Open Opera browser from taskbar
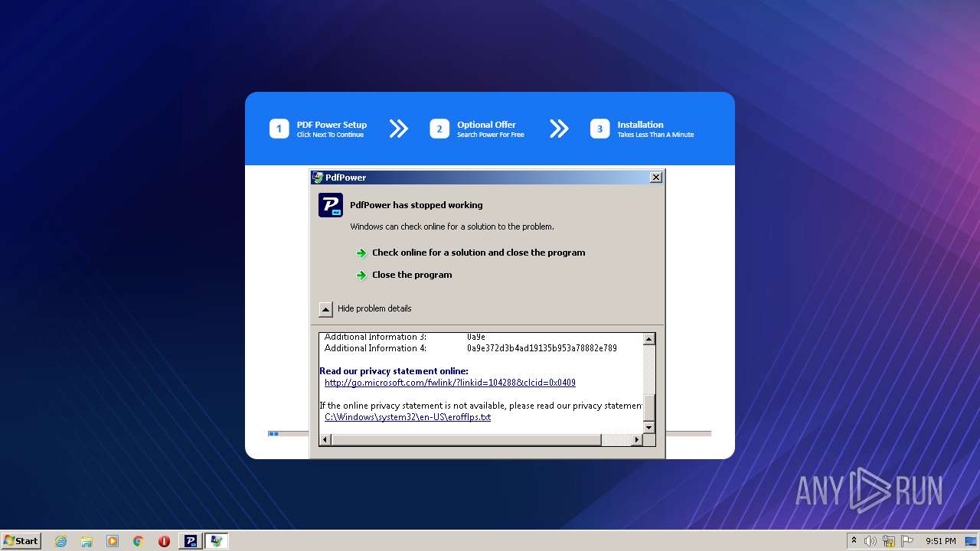Image resolution: width=980 pixels, height=551 pixels. point(164,541)
